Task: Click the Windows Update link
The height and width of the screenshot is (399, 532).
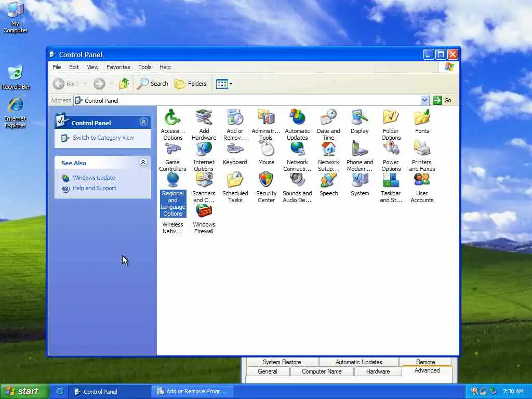Action: pyautogui.click(x=94, y=178)
